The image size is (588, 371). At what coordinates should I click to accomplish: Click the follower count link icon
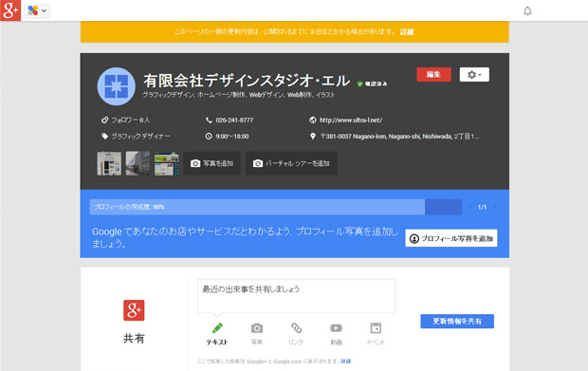[x=104, y=121]
